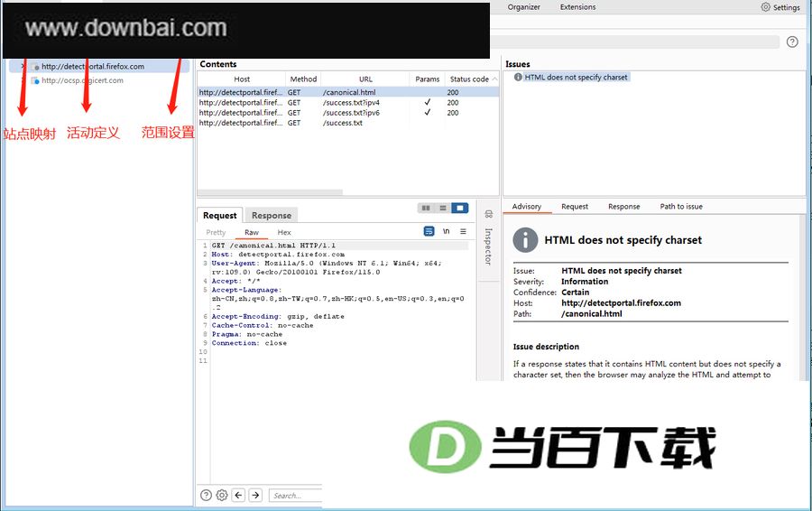812x511 pixels.
Task: Open the issue Request tab next to Advisory
Action: point(575,206)
